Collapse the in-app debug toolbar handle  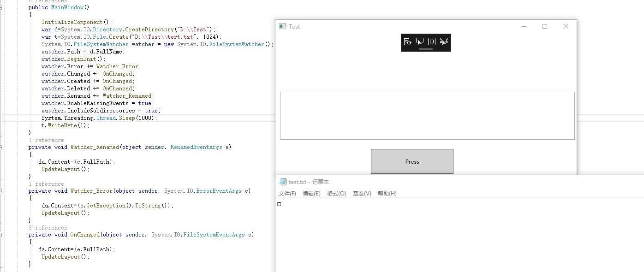(426, 48)
